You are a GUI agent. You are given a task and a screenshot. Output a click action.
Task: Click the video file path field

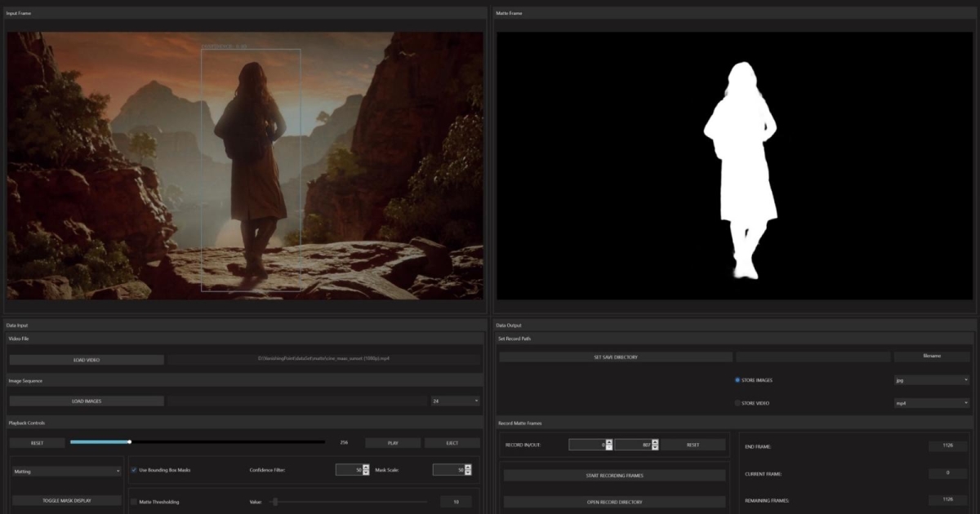pyautogui.click(x=324, y=360)
